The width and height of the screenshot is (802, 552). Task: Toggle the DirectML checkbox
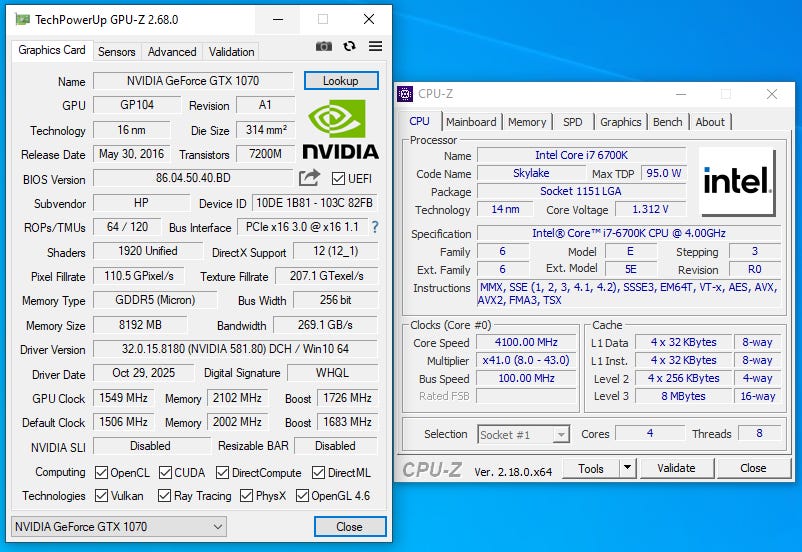[318, 473]
